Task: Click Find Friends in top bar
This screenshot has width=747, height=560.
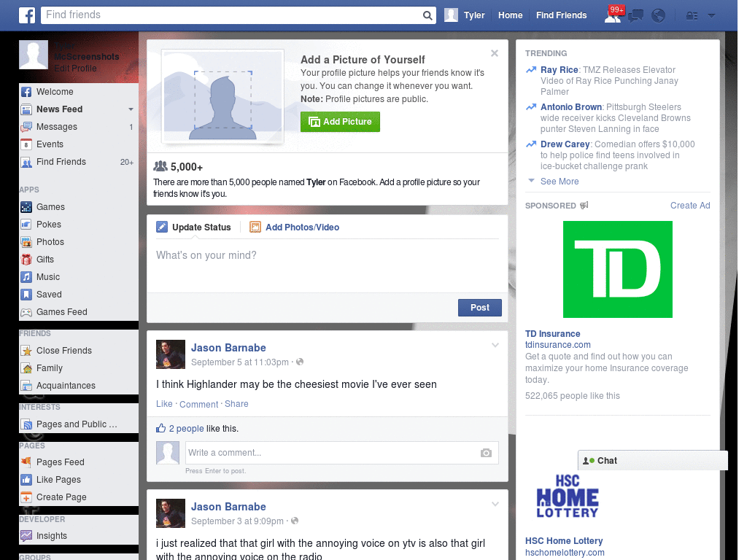Action: tap(561, 15)
